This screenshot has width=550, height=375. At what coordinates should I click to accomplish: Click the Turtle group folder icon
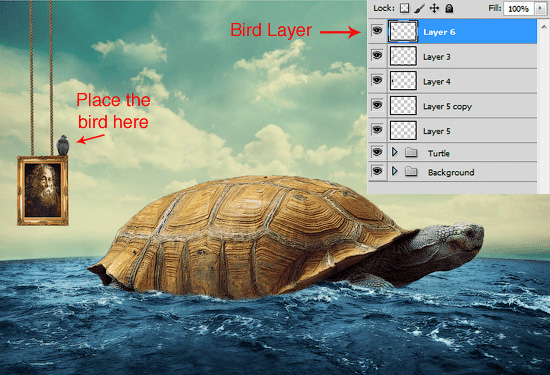(411, 152)
